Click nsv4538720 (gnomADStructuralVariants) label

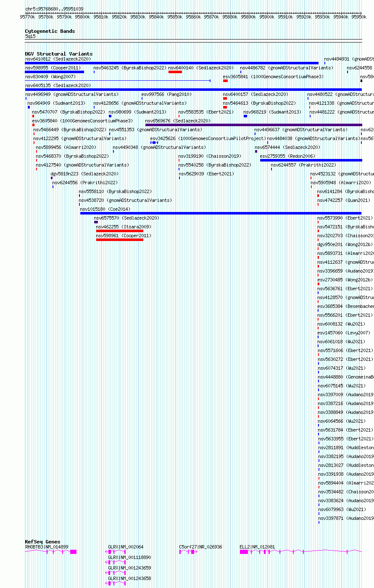click(125, 200)
